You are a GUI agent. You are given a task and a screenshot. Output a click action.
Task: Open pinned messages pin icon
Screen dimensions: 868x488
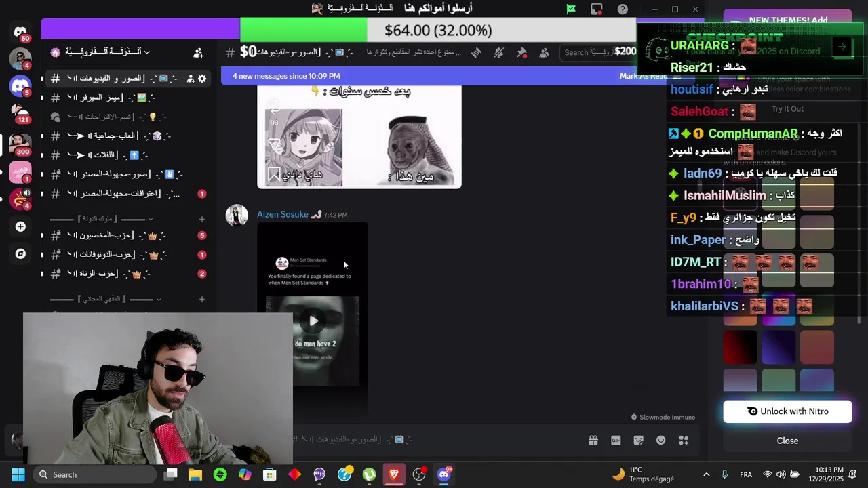click(521, 52)
